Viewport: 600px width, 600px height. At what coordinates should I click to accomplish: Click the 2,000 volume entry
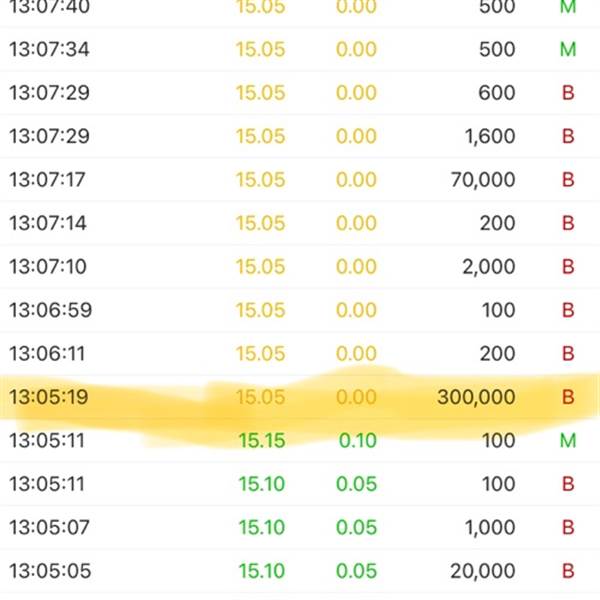pos(489,266)
